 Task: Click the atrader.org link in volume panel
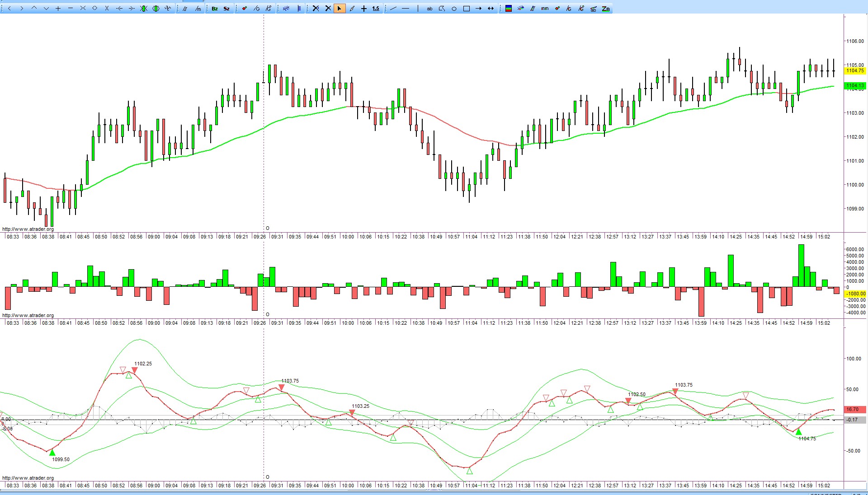(28, 315)
